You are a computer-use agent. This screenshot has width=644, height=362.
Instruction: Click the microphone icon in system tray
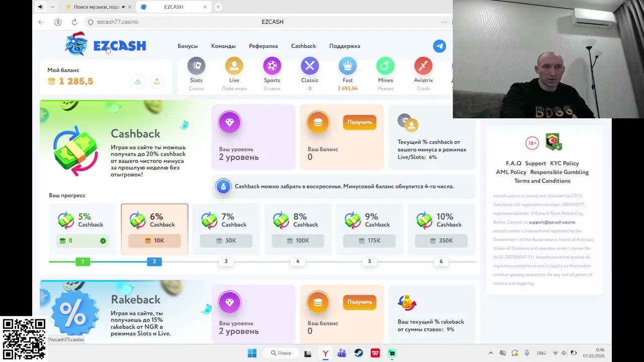click(527, 353)
